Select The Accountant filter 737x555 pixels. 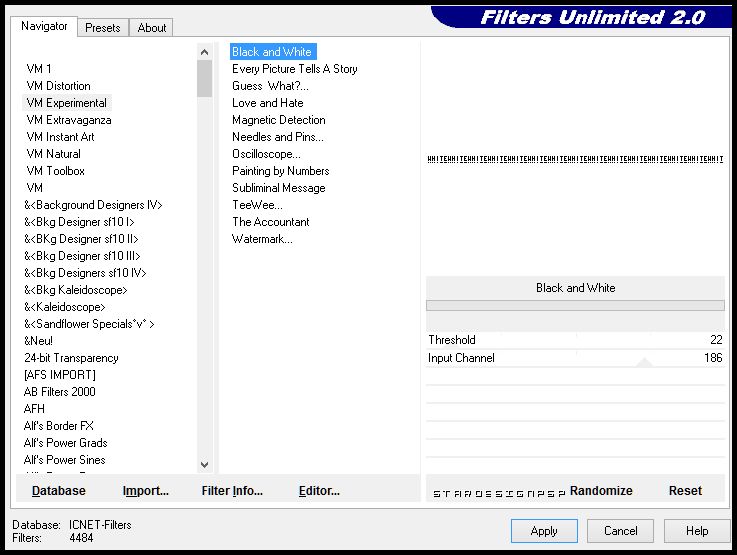[x=271, y=222]
